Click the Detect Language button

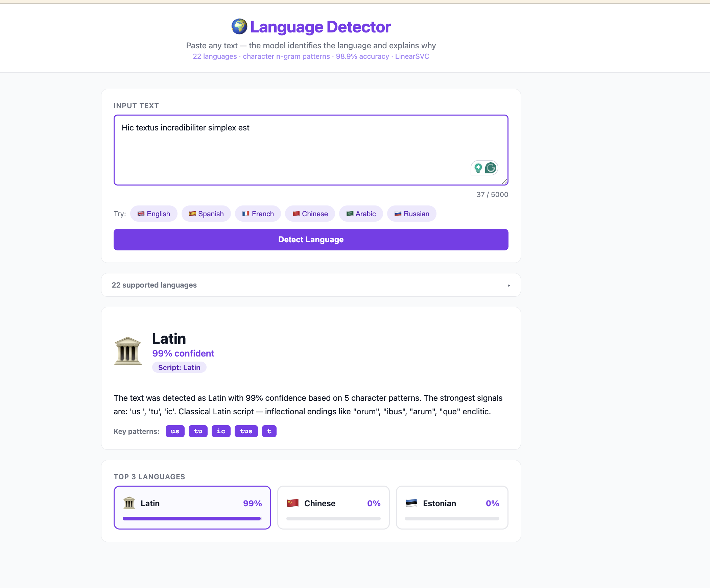pos(311,240)
